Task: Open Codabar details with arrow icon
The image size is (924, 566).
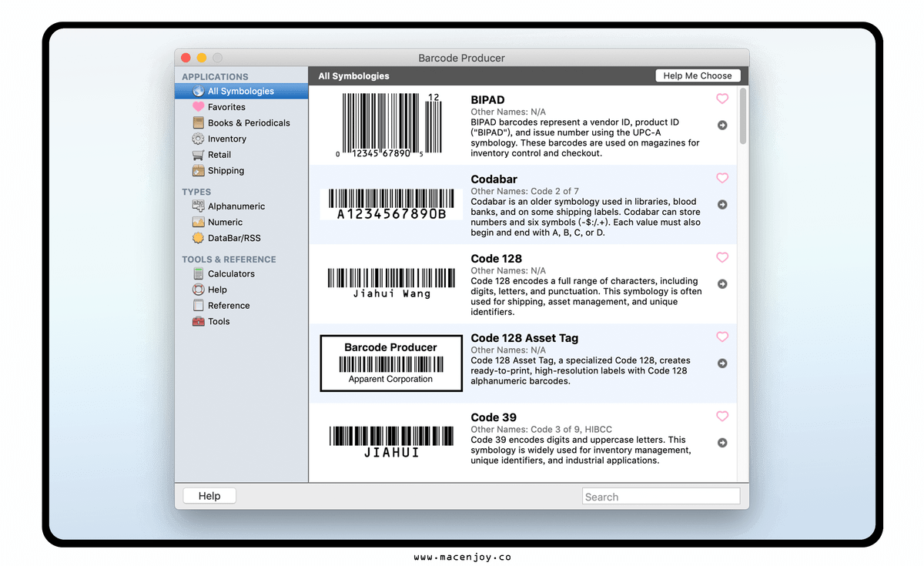Action: [722, 204]
